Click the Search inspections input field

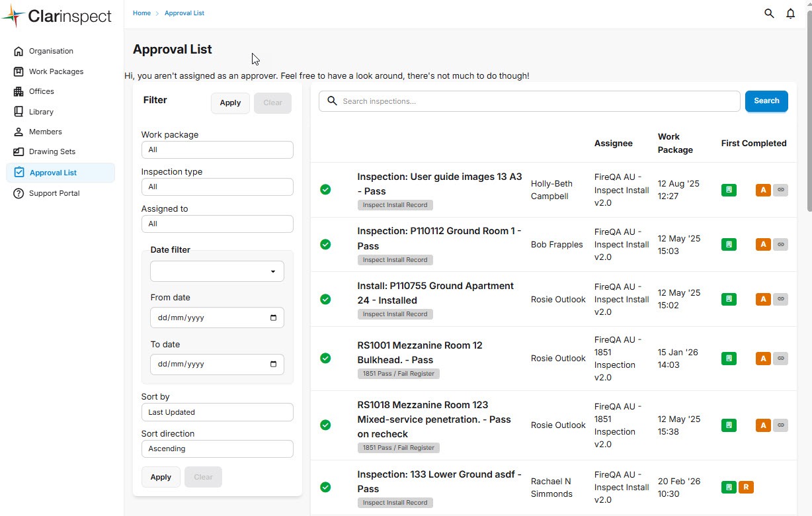(x=529, y=101)
